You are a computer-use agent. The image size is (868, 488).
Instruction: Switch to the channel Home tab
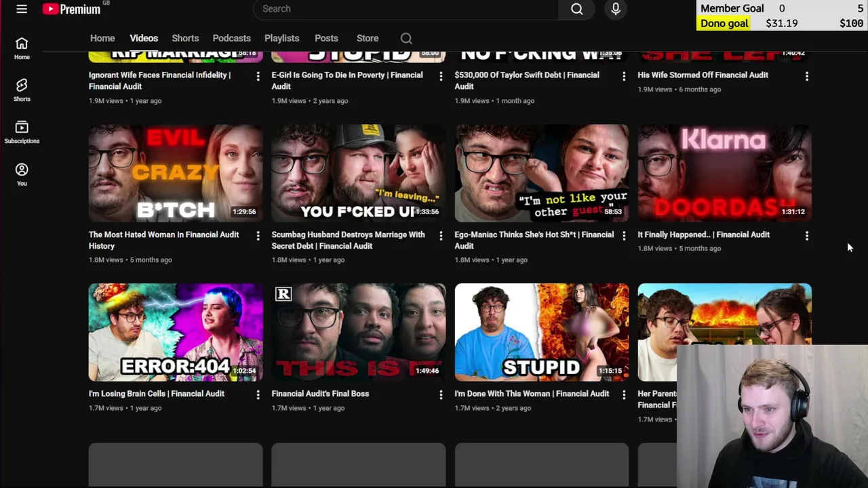102,39
